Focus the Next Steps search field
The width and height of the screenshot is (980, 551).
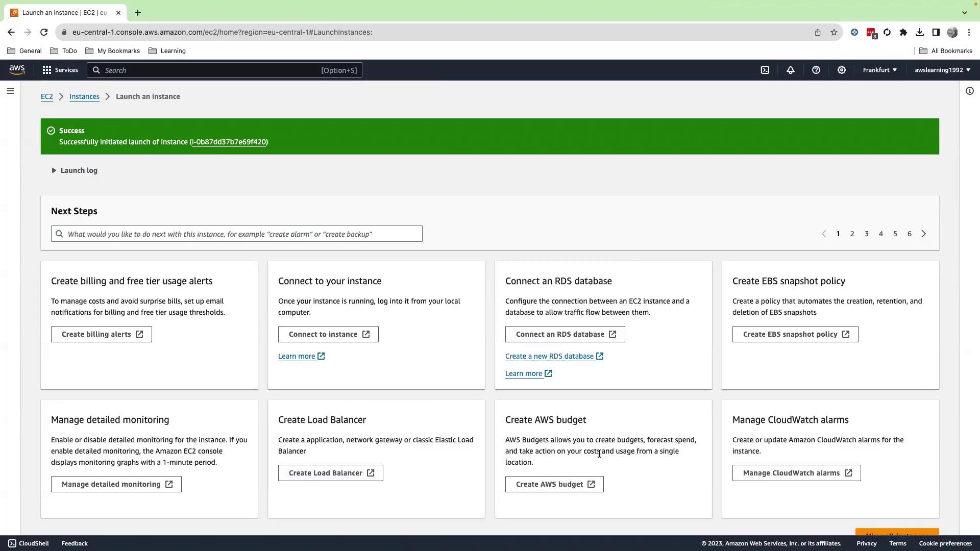click(x=237, y=234)
